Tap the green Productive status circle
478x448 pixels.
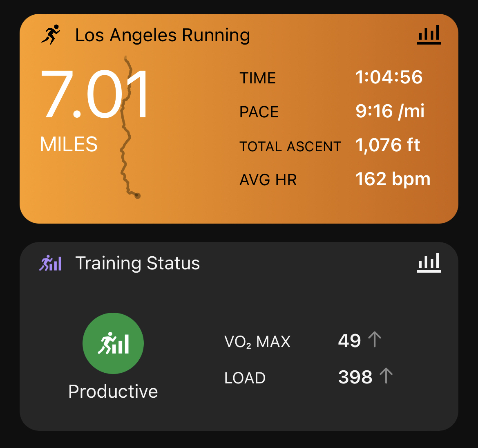(x=113, y=343)
